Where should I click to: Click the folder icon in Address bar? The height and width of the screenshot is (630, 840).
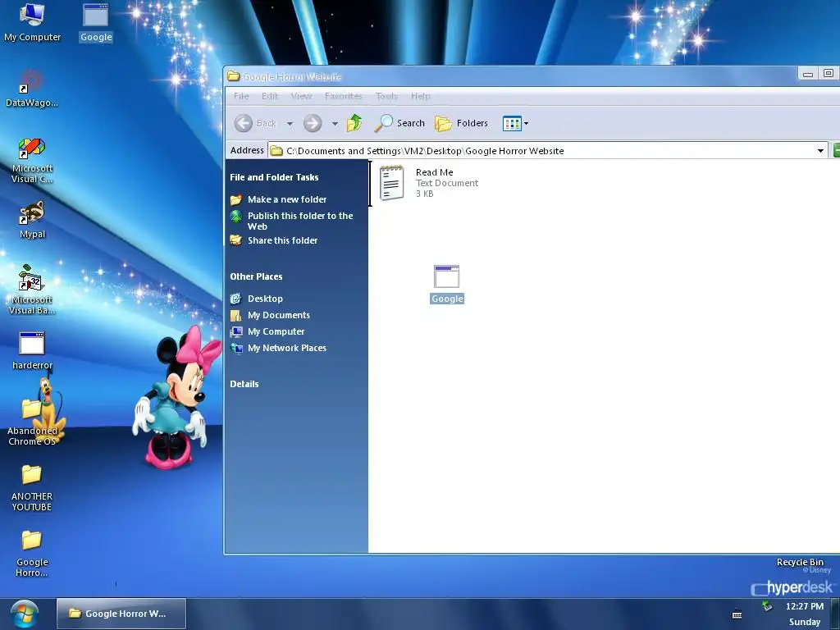click(x=276, y=151)
